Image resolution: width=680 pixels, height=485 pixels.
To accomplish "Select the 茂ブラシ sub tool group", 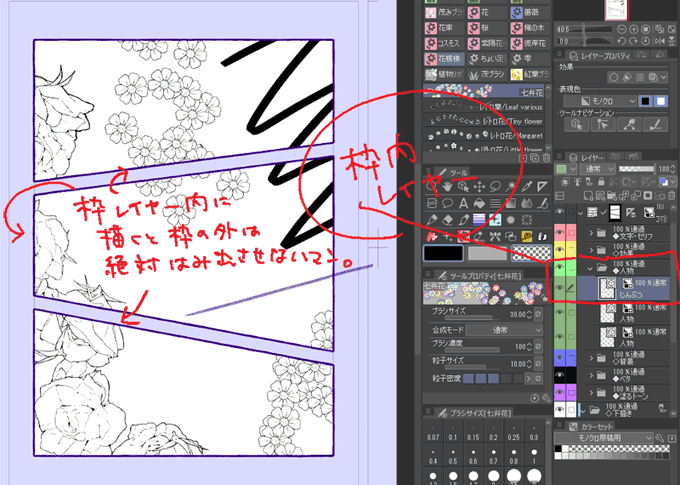I will [487, 75].
